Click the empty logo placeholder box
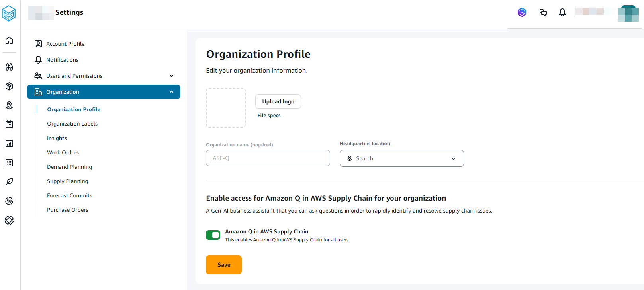 (x=226, y=108)
